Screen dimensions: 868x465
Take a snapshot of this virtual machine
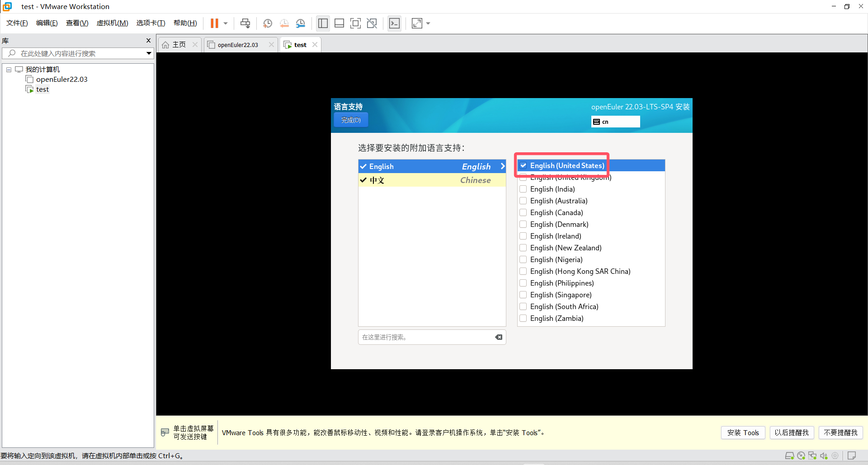[x=268, y=23]
